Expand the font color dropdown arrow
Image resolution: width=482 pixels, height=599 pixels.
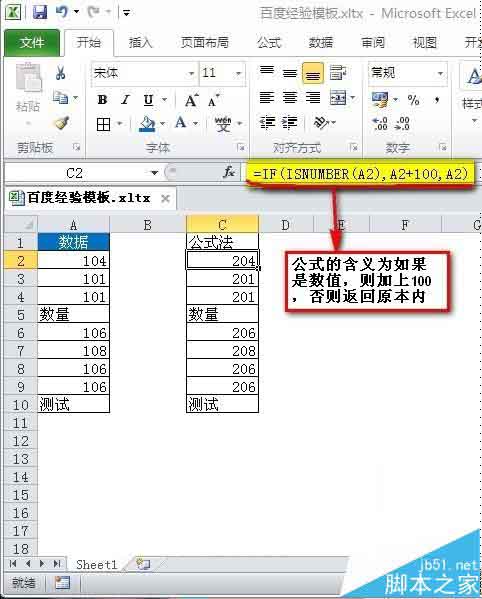click(x=196, y=124)
